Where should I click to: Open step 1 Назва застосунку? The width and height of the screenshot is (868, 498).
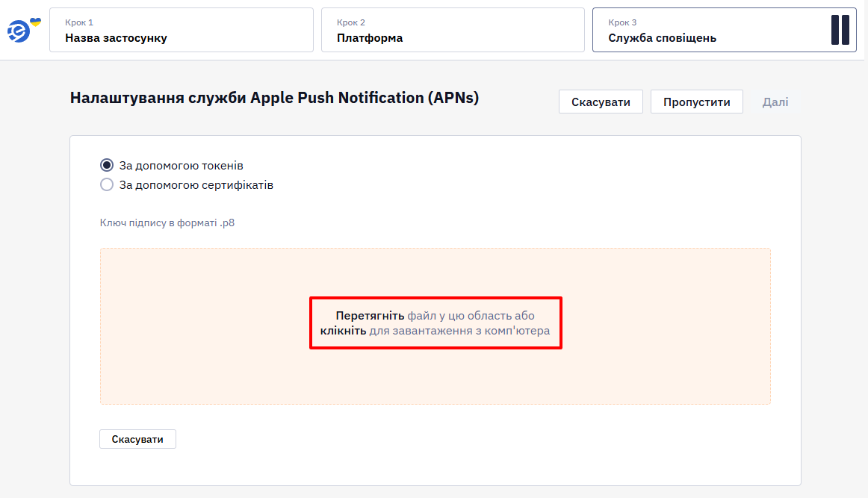pyautogui.click(x=182, y=30)
